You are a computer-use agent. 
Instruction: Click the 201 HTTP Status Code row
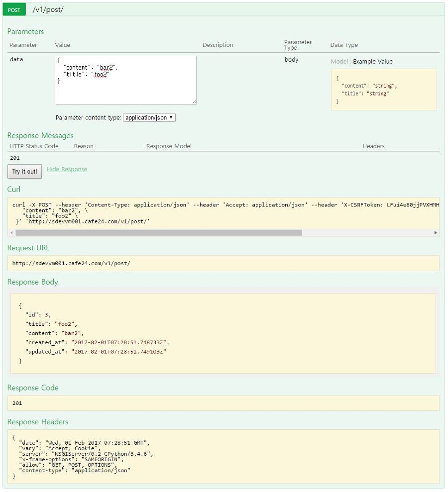(15, 158)
